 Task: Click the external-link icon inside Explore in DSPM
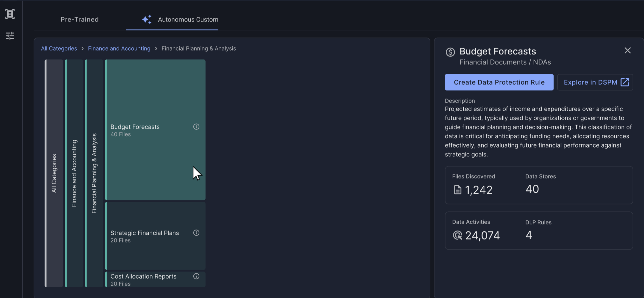click(625, 82)
